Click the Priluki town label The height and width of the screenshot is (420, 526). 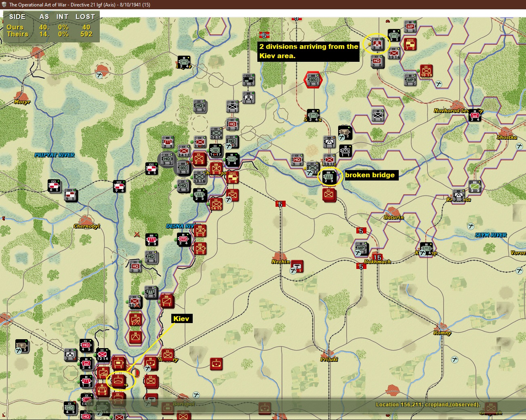tap(329, 359)
